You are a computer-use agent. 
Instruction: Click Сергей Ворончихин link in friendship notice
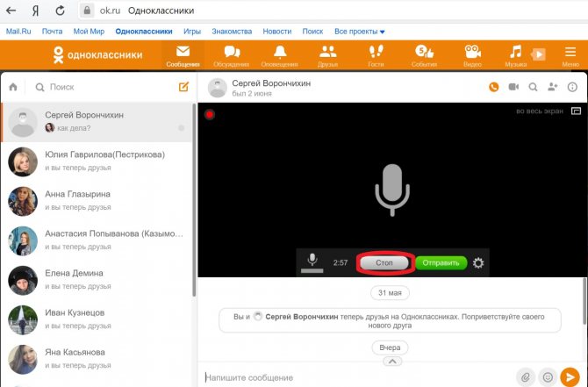[302, 317]
